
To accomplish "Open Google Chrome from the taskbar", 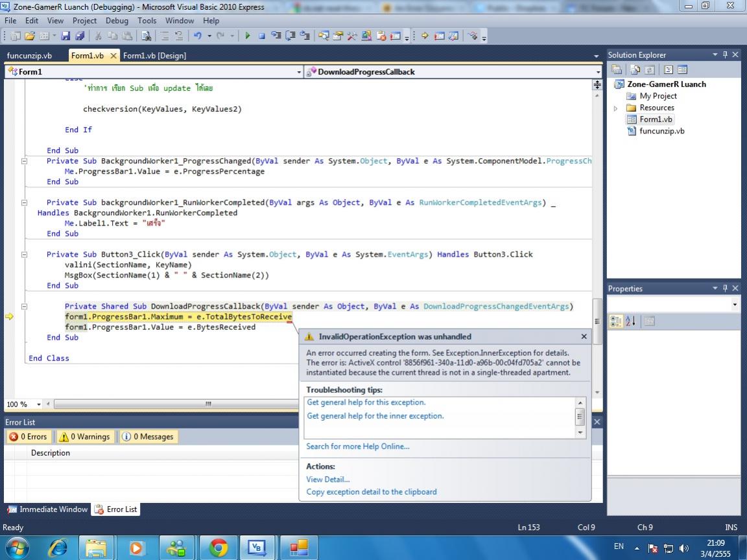I will 219,548.
